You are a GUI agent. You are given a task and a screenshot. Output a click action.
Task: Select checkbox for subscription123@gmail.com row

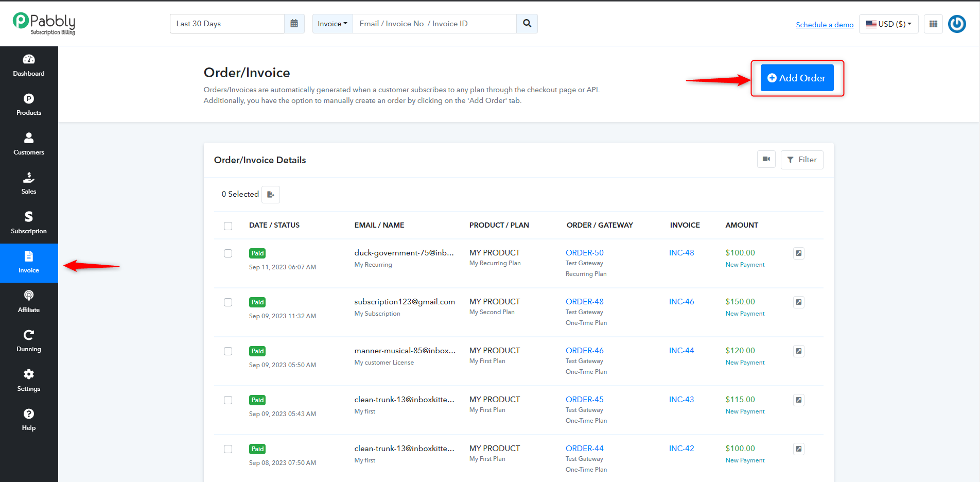pyautogui.click(x=228, y=302)
